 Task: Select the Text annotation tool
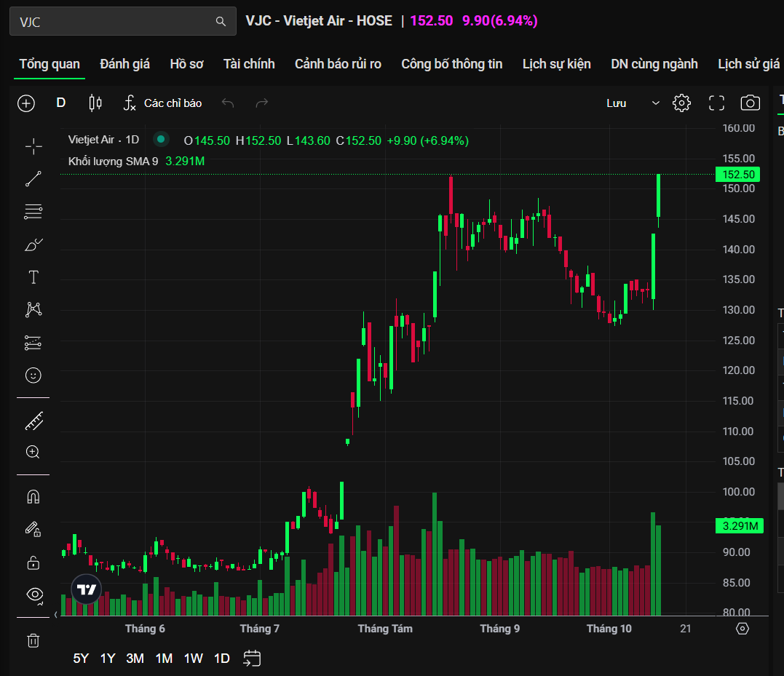(x=33, y=277)
